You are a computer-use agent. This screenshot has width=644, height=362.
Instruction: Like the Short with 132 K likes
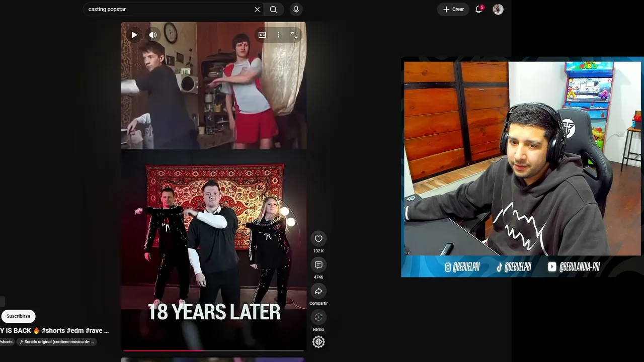[318, 239]
